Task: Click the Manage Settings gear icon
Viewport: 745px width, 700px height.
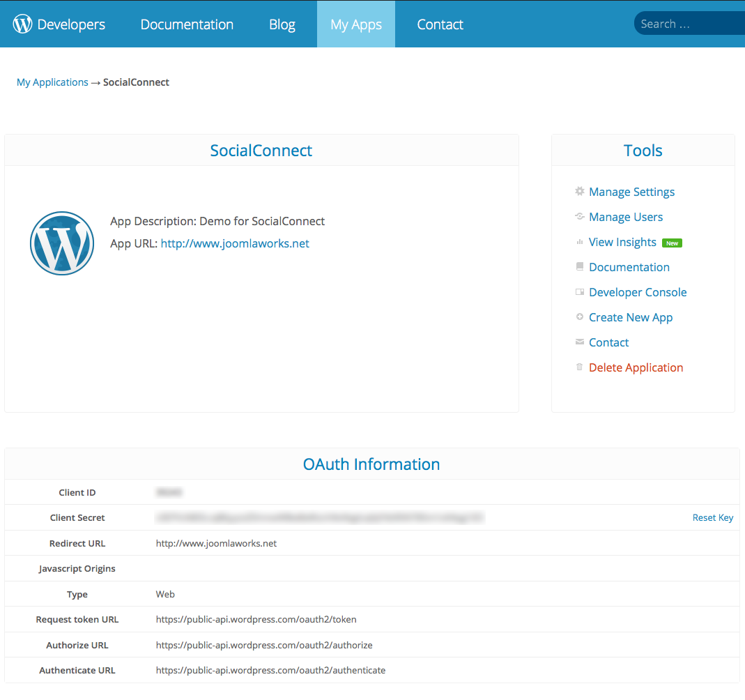Action: click(x=580, y=192)
